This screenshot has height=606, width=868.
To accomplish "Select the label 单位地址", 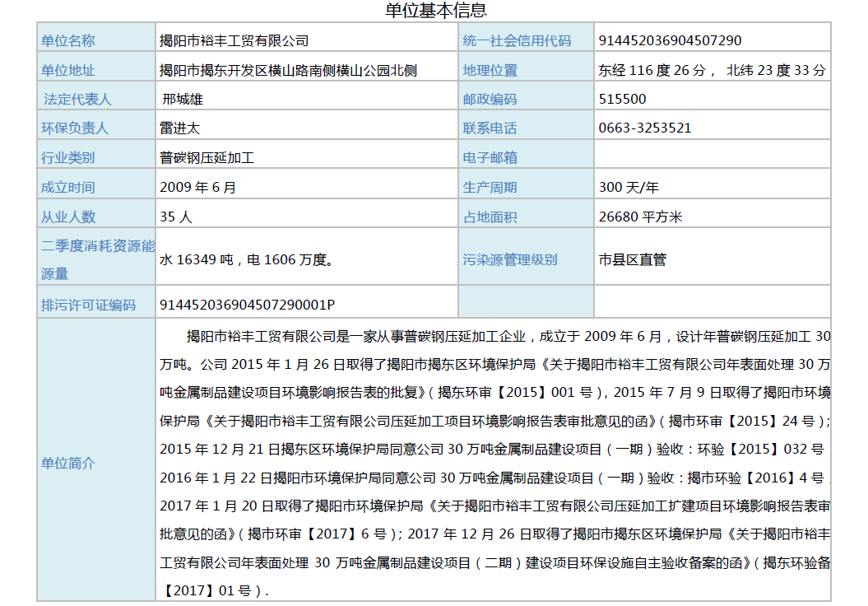I will 68,70.
